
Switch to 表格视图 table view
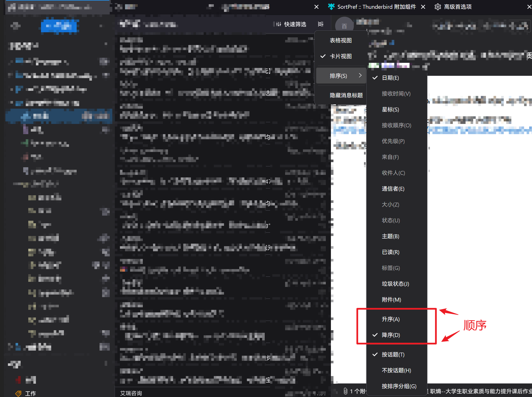pyautogui.click(x=341, y=40)
